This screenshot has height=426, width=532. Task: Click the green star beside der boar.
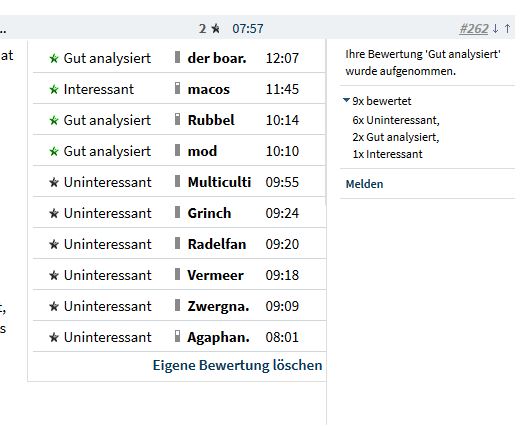pos(54,58)
